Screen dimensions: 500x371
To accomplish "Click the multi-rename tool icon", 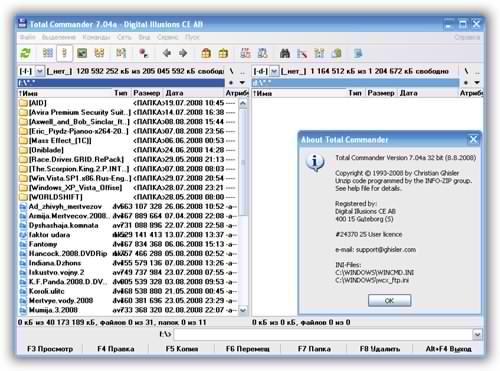I will coord(302,53).
